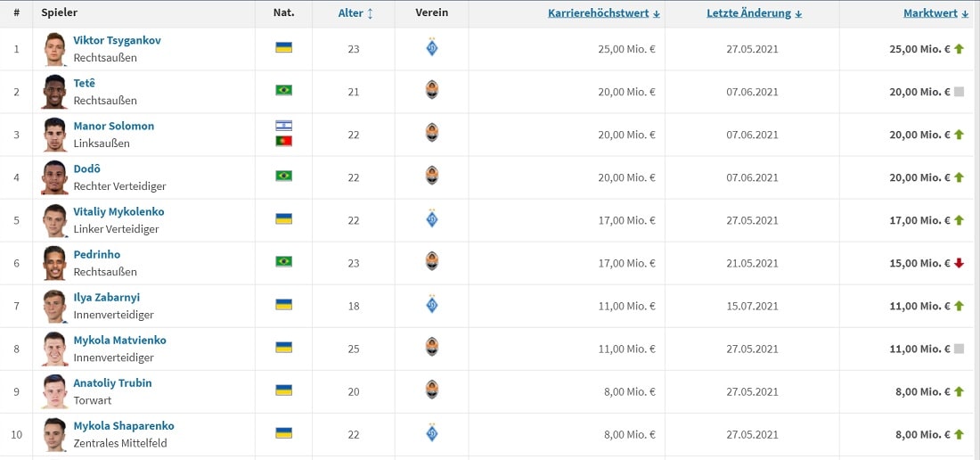
Task: Open Manor Solomon's profile link
Action: (x=113, y=126)
